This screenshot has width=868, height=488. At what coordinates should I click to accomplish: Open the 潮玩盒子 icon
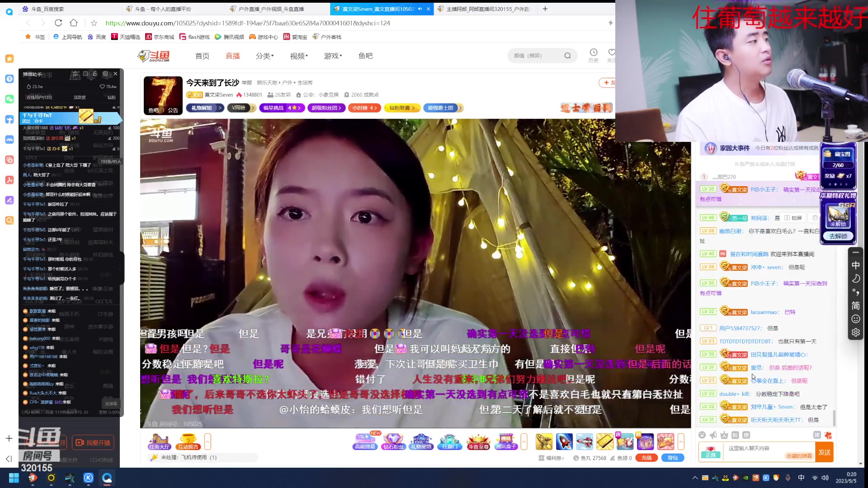tap(506, 441)
